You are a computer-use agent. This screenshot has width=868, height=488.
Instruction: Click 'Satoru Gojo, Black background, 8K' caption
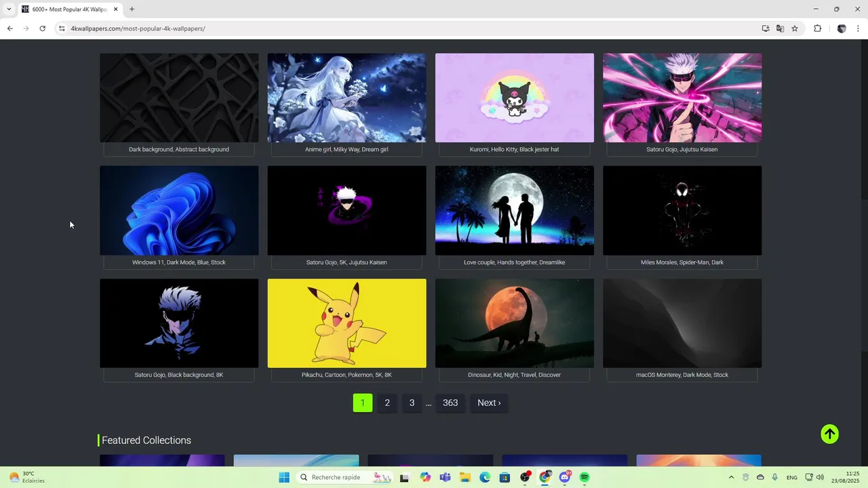pos(179,375)
